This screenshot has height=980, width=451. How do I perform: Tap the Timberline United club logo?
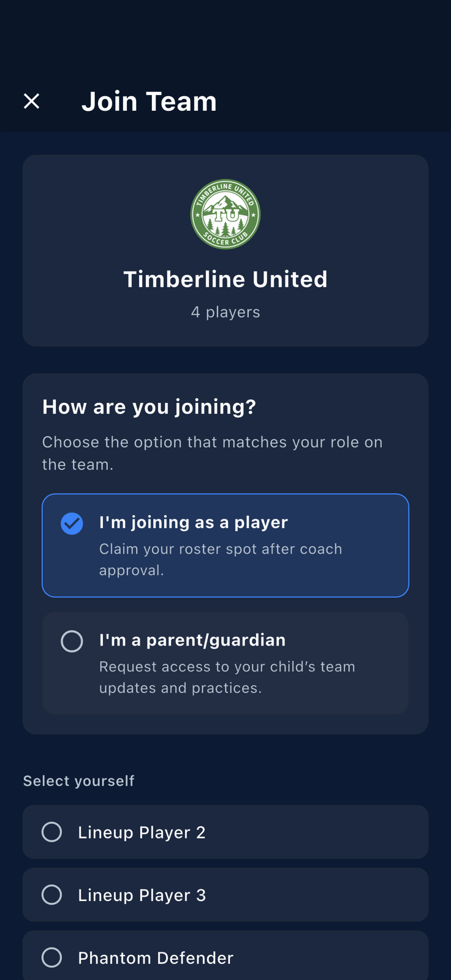[x=225, y=214]
